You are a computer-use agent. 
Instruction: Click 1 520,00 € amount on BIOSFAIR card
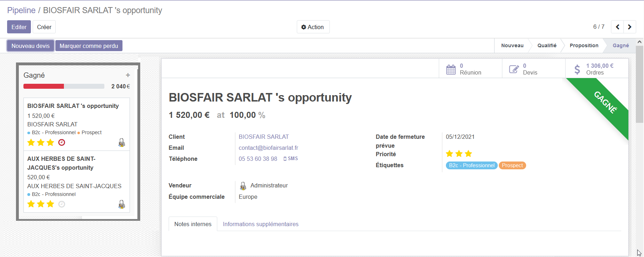(x=41, y=116)
